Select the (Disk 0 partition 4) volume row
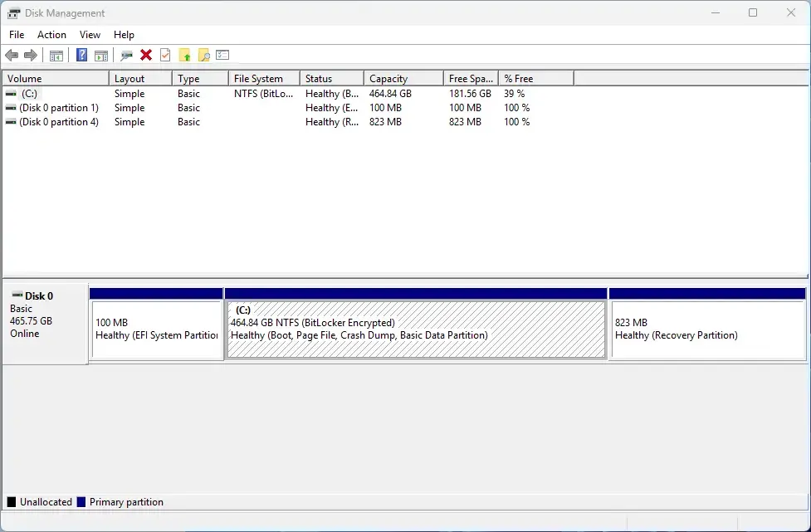The image size is (811, 532). point(288,122)
